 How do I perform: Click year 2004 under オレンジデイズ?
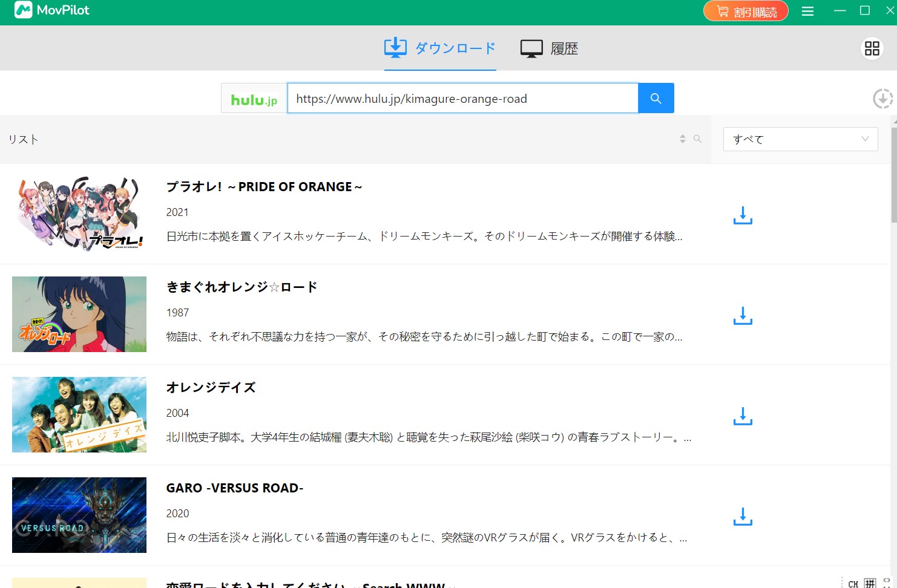tap(177, 413)
